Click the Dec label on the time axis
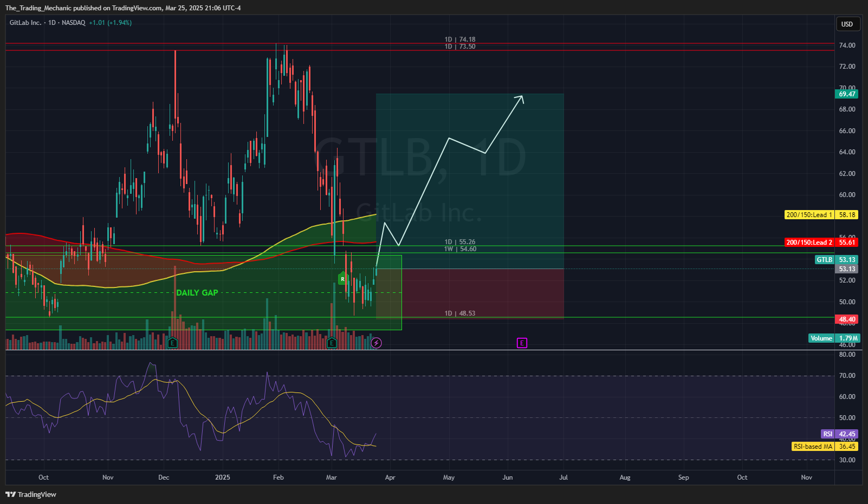Screen dimensions: 868x504 point(164,477)
